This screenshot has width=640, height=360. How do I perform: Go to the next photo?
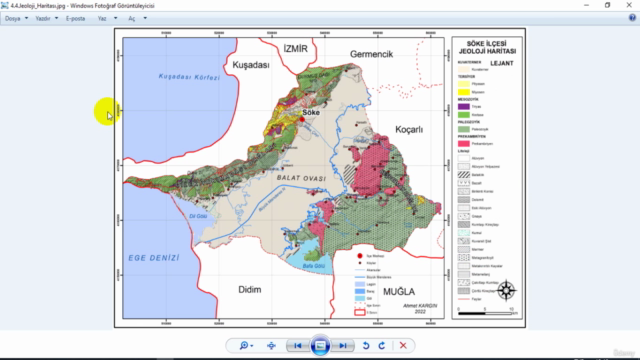(x=343, y=346)
